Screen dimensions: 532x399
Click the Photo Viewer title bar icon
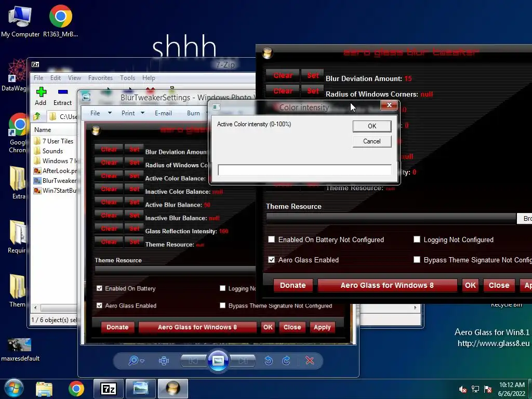[87, 97]
